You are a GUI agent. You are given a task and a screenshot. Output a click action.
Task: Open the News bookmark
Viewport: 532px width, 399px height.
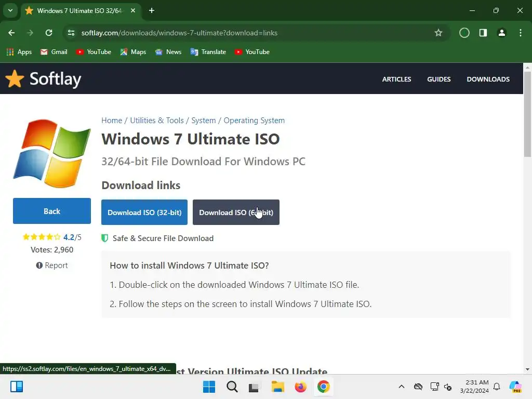tap(169, 52)
